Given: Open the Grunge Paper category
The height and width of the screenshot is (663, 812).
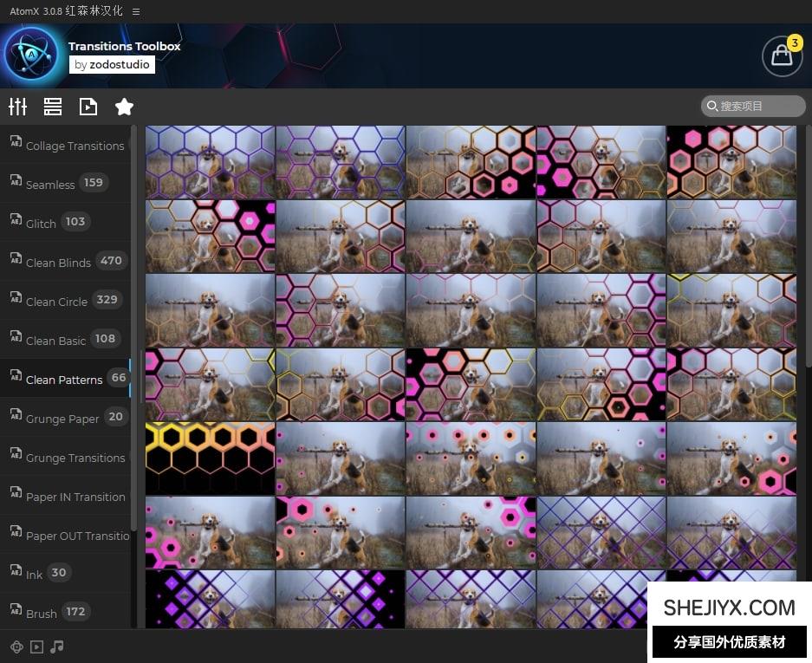Looking at the screenshot, I should [x=62, y=419].
